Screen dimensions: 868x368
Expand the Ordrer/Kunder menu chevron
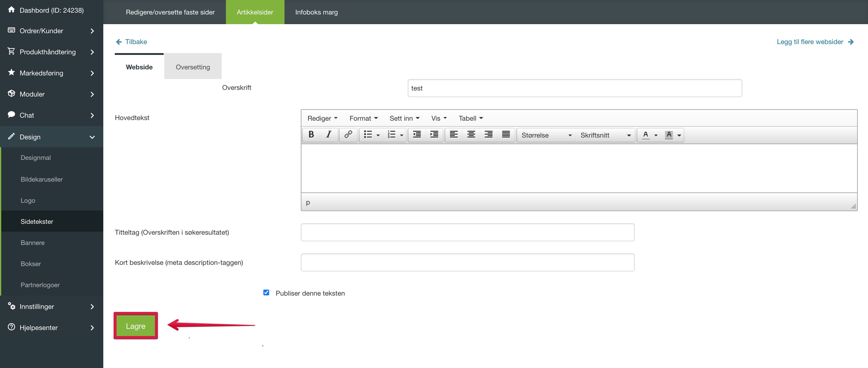pyautogui.click(x=92, y=31)
